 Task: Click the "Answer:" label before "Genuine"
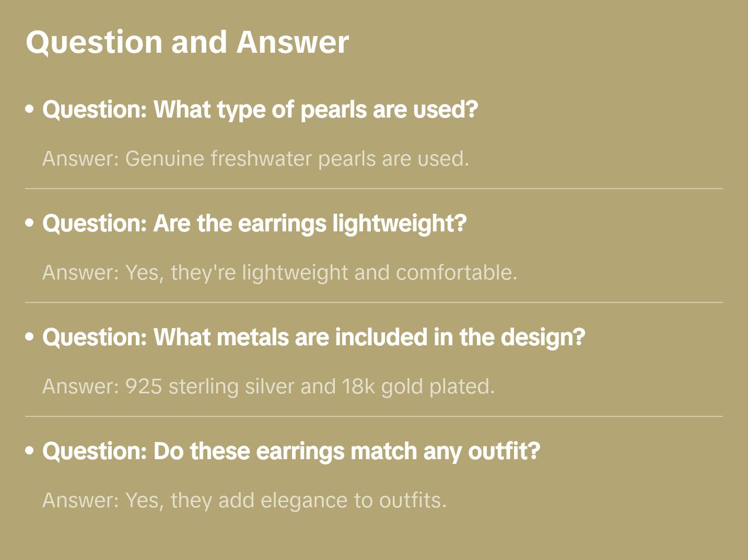tap(81, 159)
